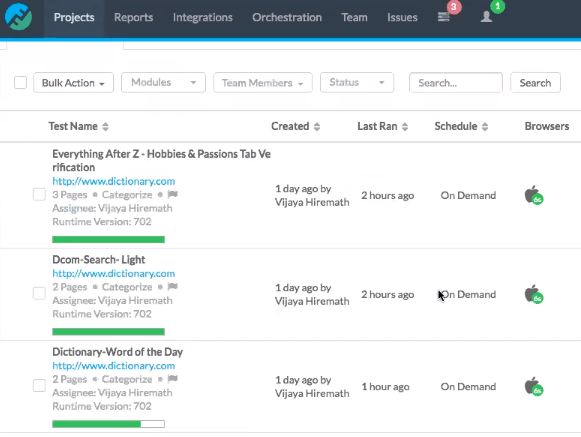
Task: Open the Everything After Z - Hobbies test title
Action: tap(162, 160)
